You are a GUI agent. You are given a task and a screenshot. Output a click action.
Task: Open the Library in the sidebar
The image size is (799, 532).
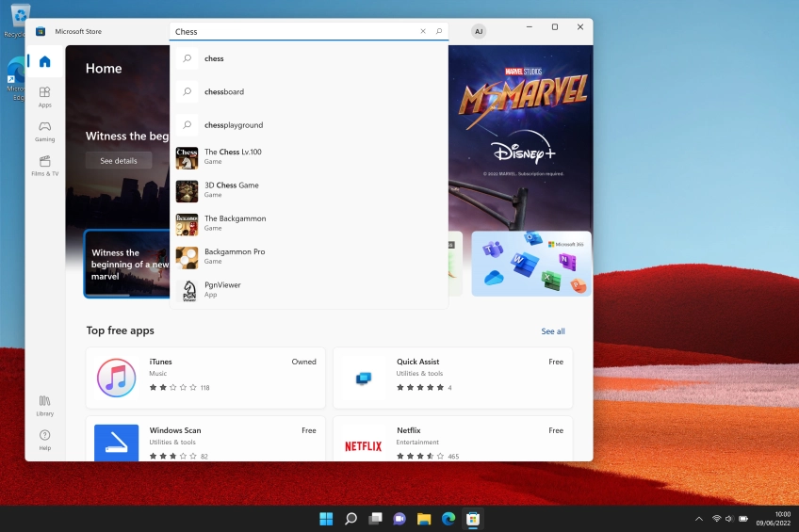(45, 406)
